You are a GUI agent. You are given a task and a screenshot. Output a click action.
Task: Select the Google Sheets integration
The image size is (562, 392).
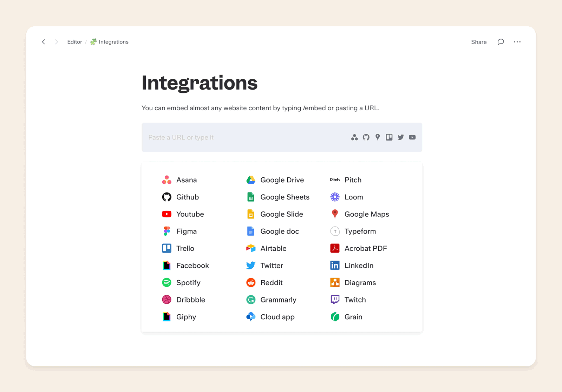278,197
